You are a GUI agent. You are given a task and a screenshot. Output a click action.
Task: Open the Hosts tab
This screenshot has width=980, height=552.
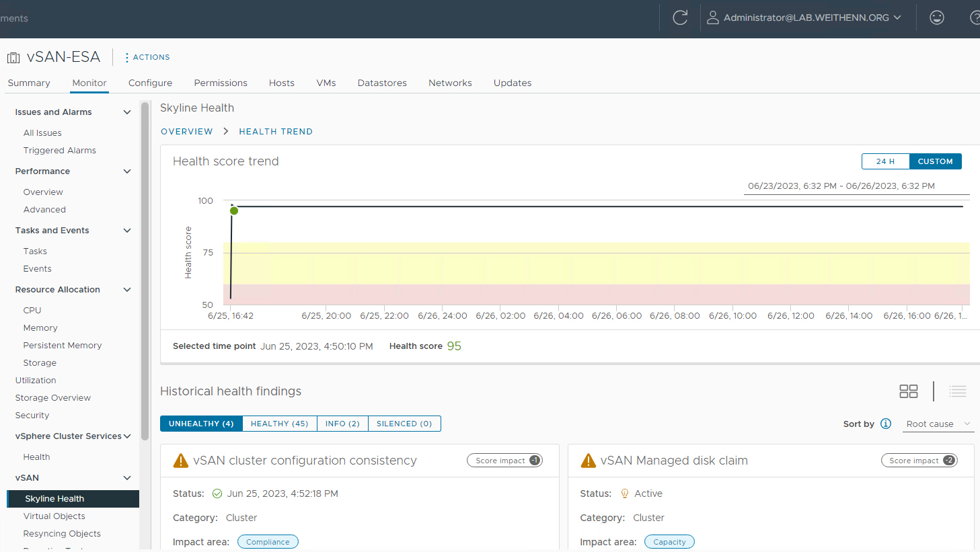click(282, 83)
